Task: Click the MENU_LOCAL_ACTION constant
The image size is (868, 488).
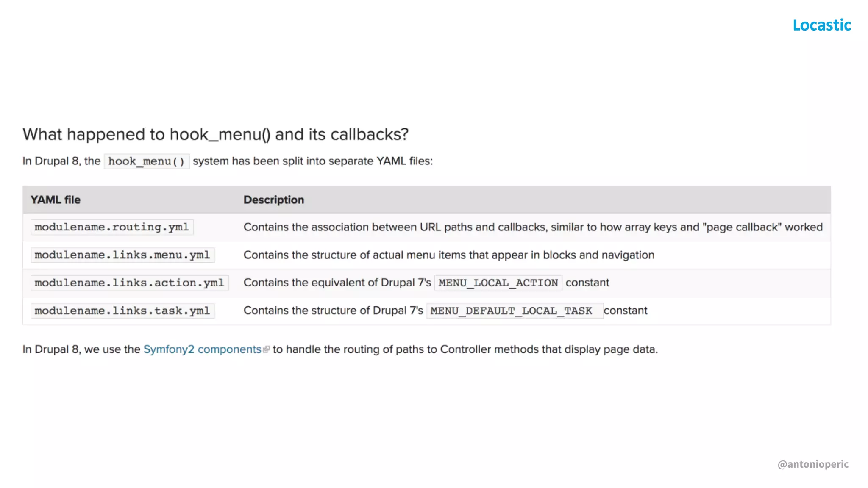Action: click(x=498, y=283)
